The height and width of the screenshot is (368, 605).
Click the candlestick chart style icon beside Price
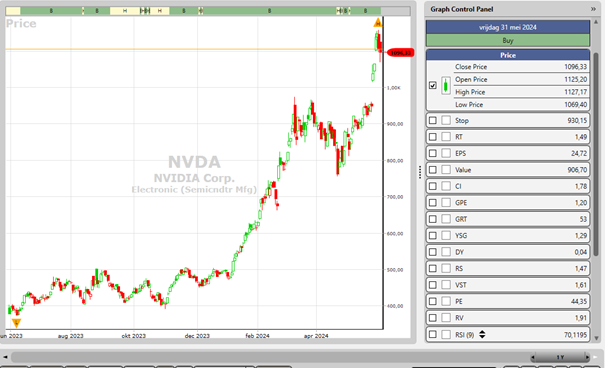446,86
